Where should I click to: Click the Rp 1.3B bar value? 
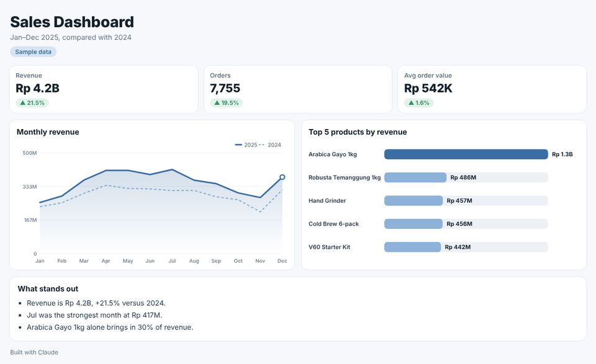(562, 154)
